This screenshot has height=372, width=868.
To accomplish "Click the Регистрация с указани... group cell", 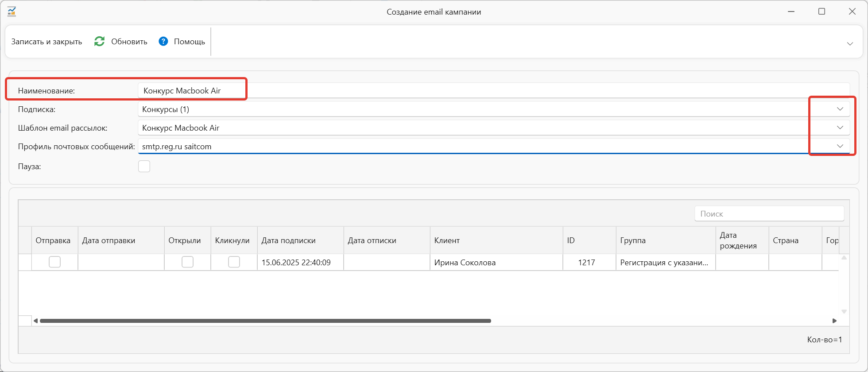I will coord(666,262).
